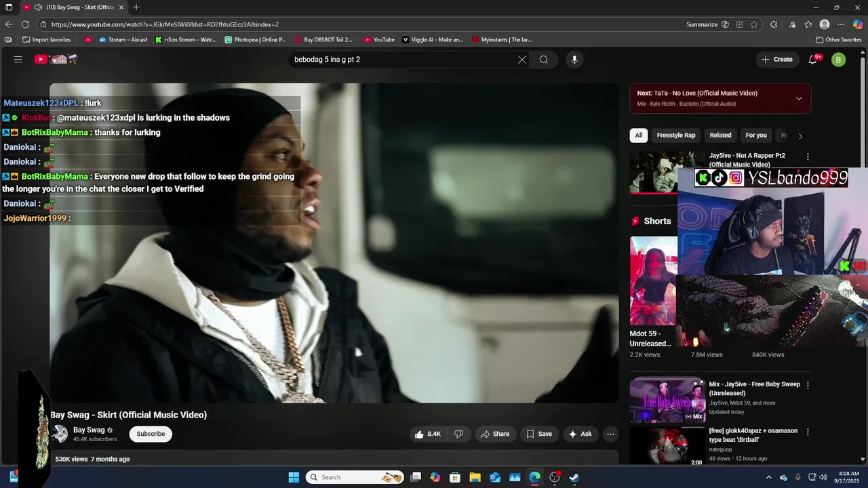Open options for glokk40spaz type beat video
Screen dimensions: 868x488
coord(808,432)
